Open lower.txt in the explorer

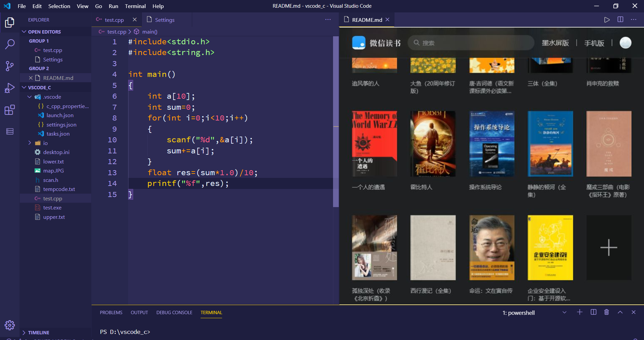click(56, 161)
